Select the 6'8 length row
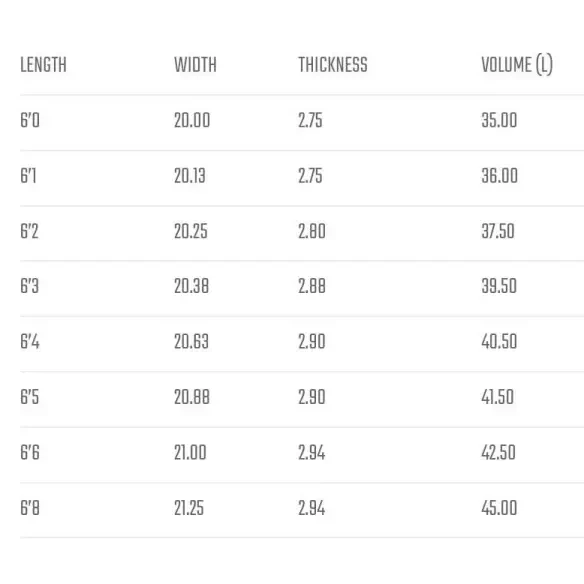This screenshot has height=584, width=584. click(x=302, y=510)
